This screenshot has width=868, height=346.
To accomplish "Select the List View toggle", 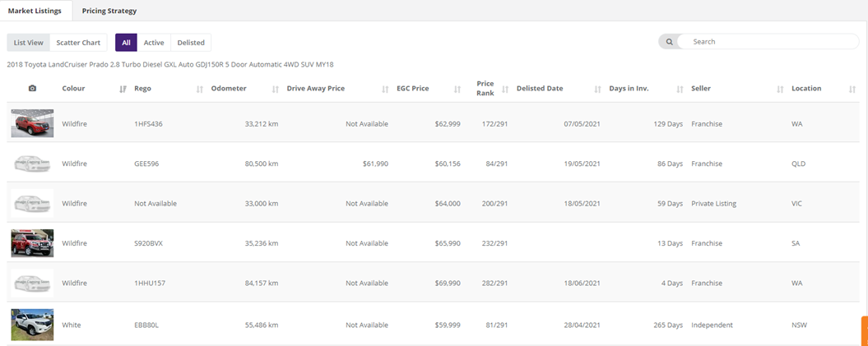I will (x=28, y=43).
